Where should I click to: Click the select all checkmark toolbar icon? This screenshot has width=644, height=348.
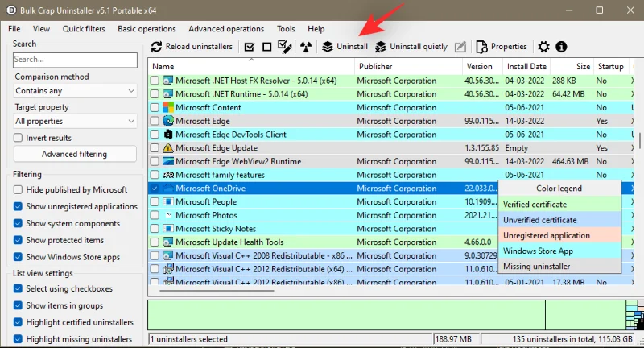250,47
